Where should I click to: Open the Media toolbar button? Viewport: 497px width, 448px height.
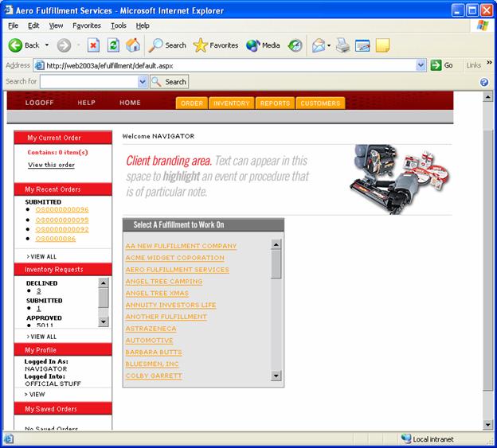coord(263,45)
